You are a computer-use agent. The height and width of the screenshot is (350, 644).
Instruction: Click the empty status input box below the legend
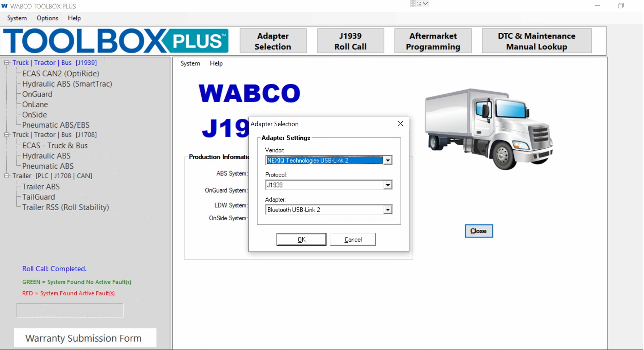(x=69, y=310)
